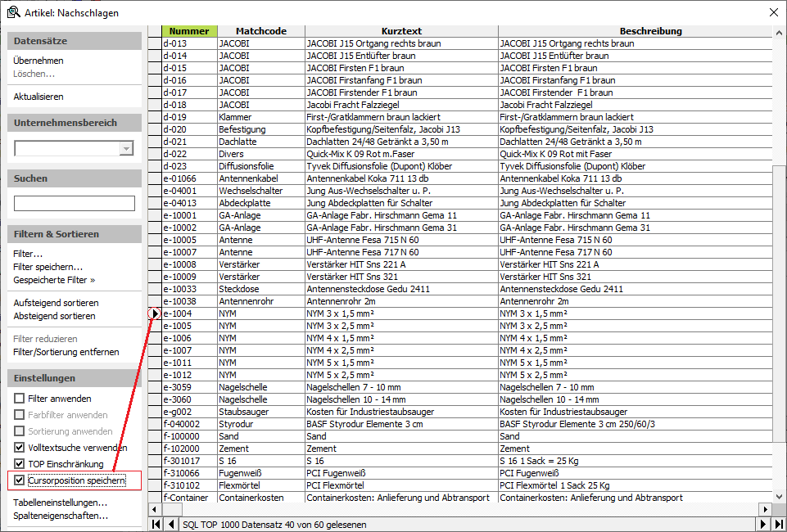Jump to last record navigation arrow
The image size is (787, 532).
coord(779,525)
